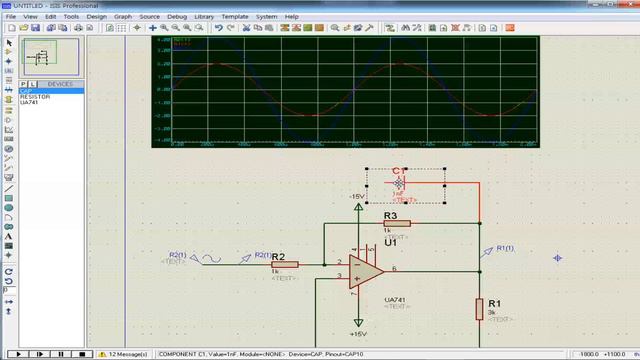Click the L library manage button
The image size is (640, 360).
click(33, 84)
